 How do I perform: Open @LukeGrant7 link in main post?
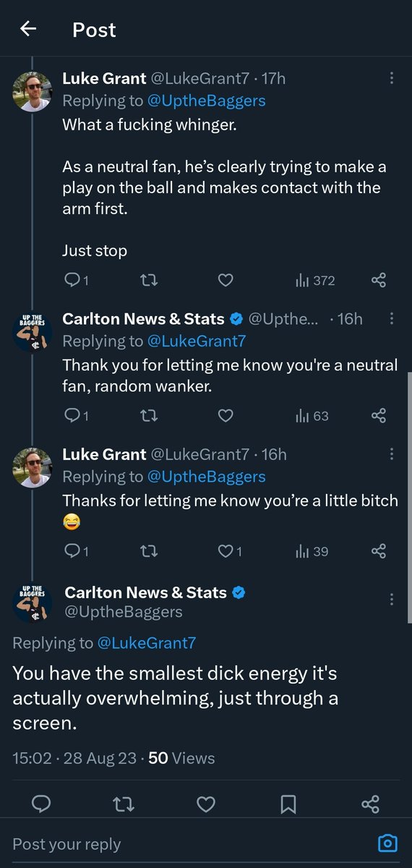pos(147,643)
